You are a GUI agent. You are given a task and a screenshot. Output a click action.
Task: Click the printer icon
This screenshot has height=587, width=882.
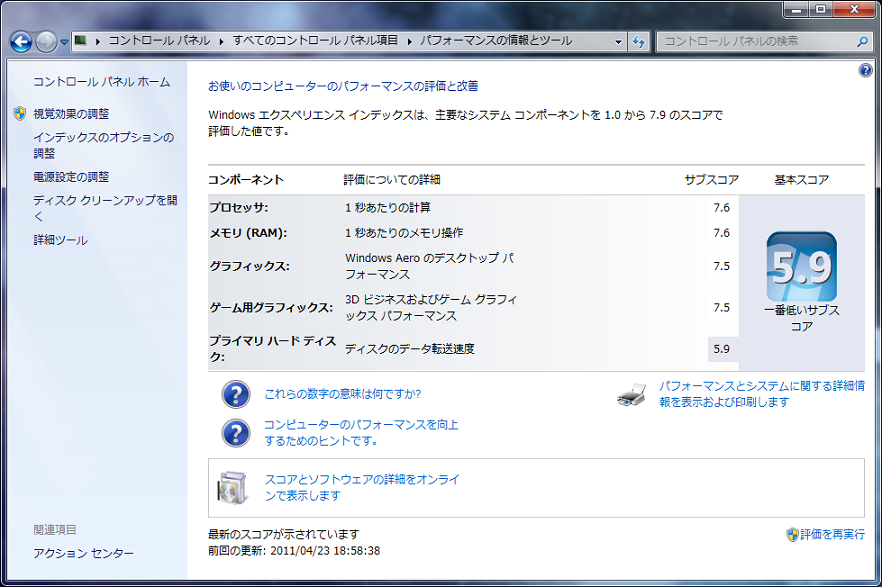click(632, 395)
